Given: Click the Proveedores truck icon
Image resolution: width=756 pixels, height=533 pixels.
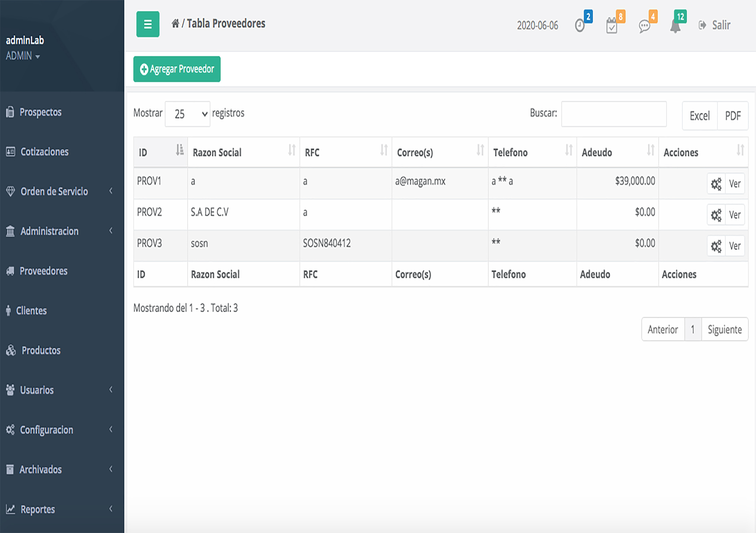Looking at the screenshot, I should click(10, 271).
